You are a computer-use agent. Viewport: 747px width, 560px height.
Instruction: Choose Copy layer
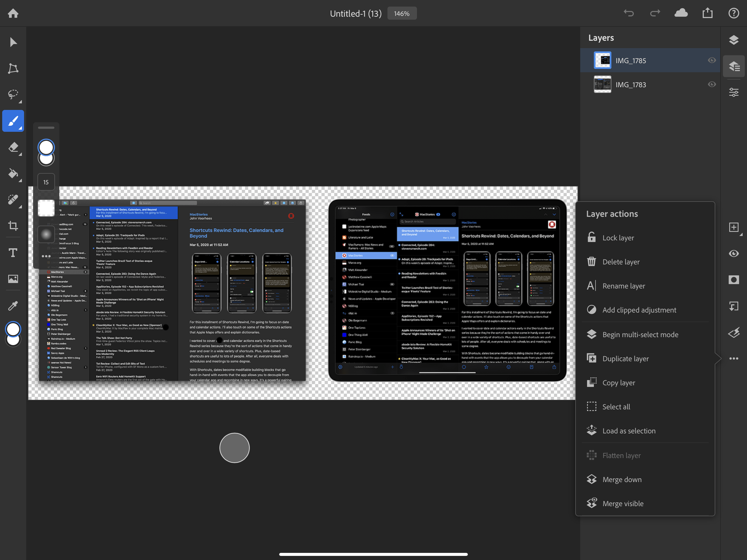645,383
